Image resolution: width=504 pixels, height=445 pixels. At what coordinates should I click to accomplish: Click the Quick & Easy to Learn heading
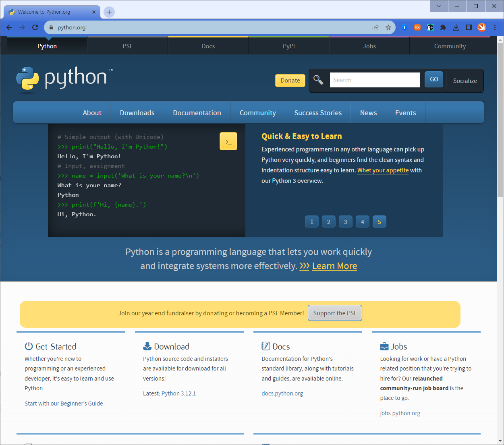pos(301,136)
